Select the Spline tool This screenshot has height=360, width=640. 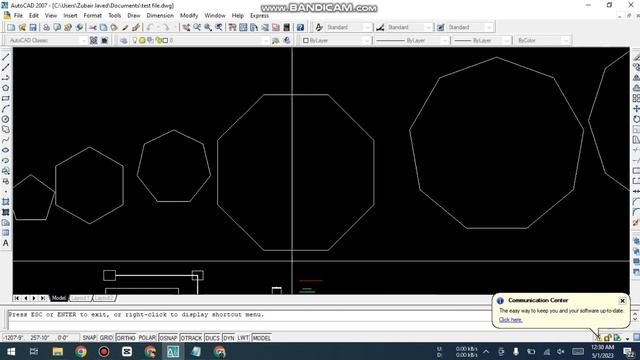(x=6, y=140)
